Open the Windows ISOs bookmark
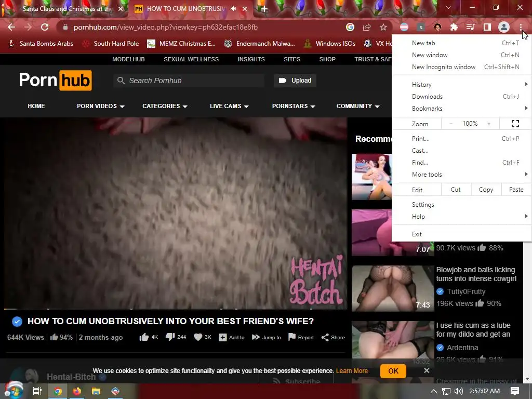The image size is (532, 399). click(x=329, y=44)
